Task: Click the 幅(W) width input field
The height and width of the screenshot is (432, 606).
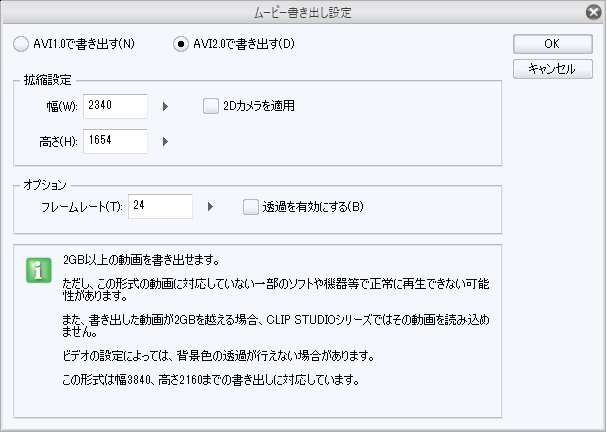Action: 116,106
